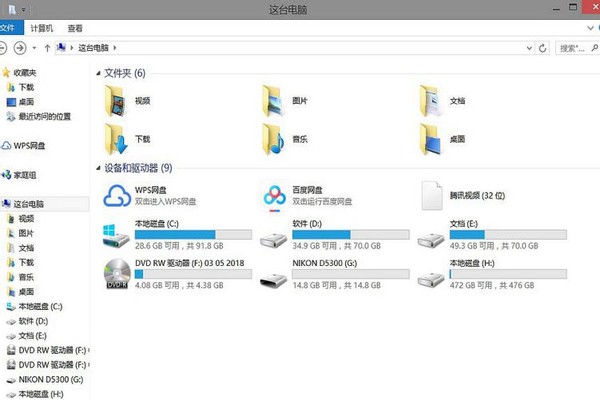Open the recent locations dropdown arrow

tap(34, 48)
